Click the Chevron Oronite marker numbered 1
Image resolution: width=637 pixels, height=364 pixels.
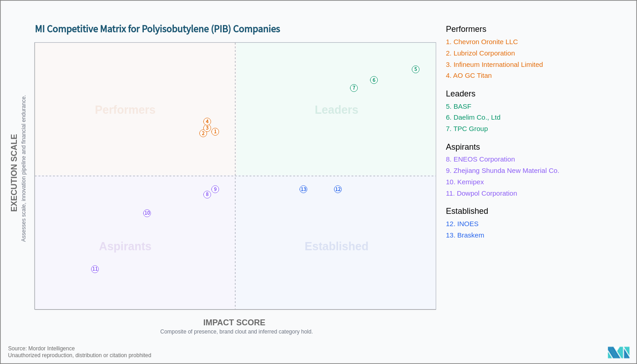tap(215, 132)
